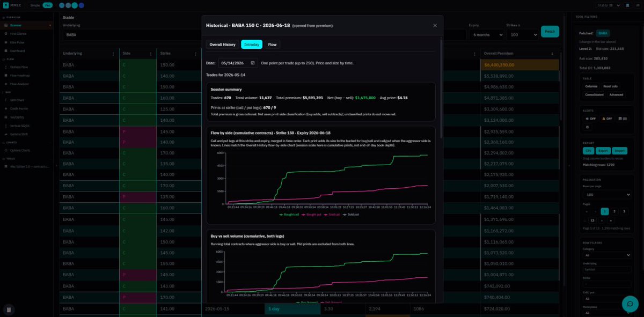Open the Rows per page dropdown
The width and height of the screenshot is (644, 317).
click(x=607, y=195)
